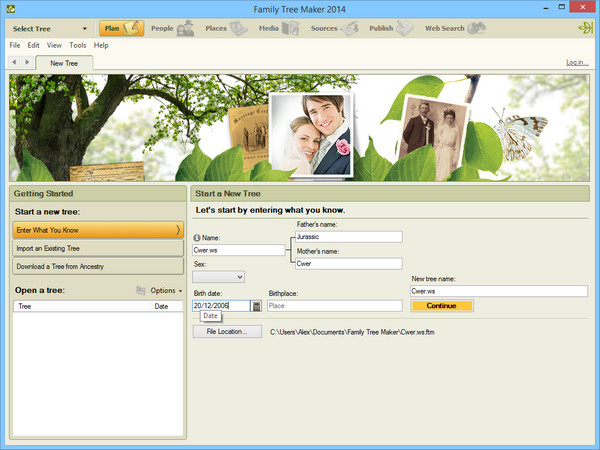This screenshot has width=600, height=450.
Task: Open the Help menu
Action: [101, 45]
